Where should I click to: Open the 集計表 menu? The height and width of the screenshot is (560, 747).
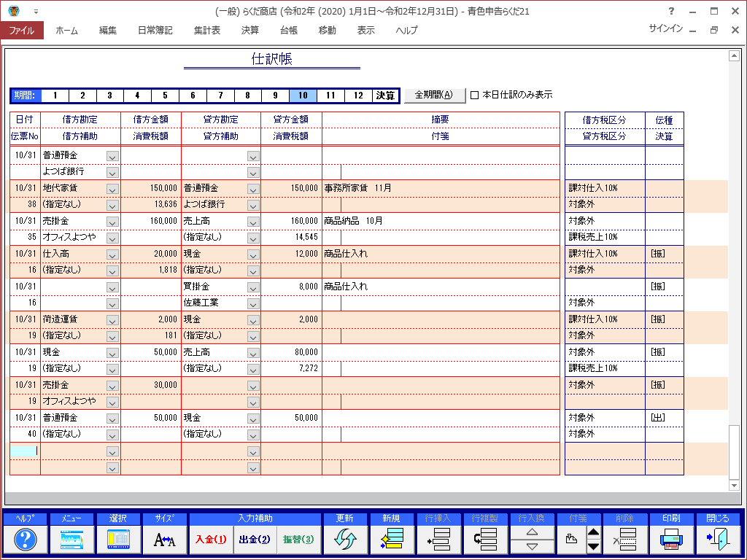click(x=206, y=31)
